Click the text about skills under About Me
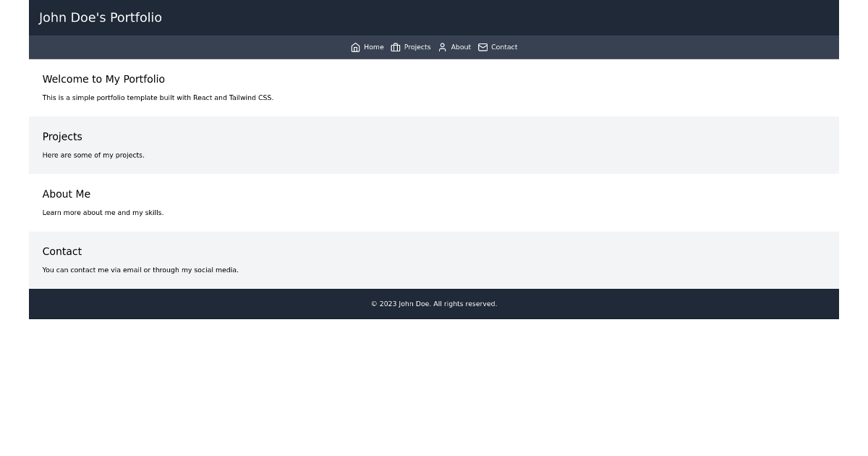The height and width of the screenshot is (456, 868). pyautogui.click(x=103, y=213)
